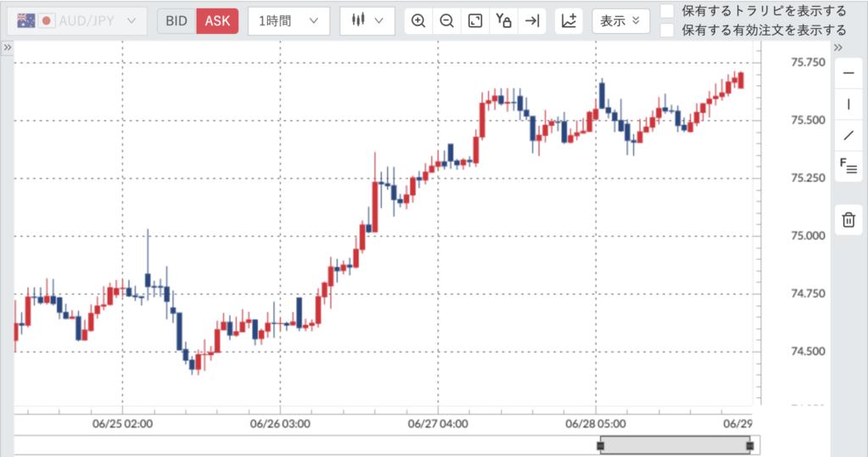Enable 保有するトラリピを表示する checkbox

tap(667, 10)
